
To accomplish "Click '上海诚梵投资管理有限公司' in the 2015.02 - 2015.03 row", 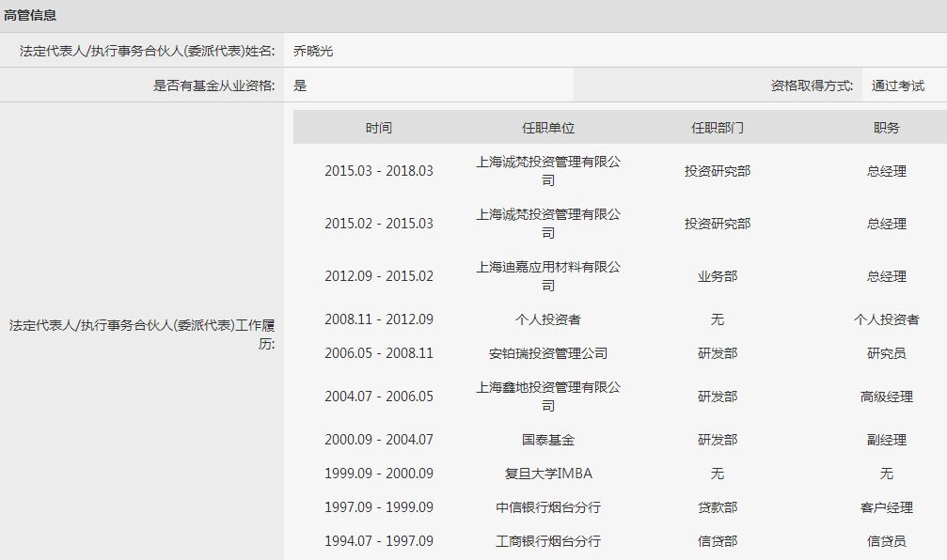I will click(547, 224).
